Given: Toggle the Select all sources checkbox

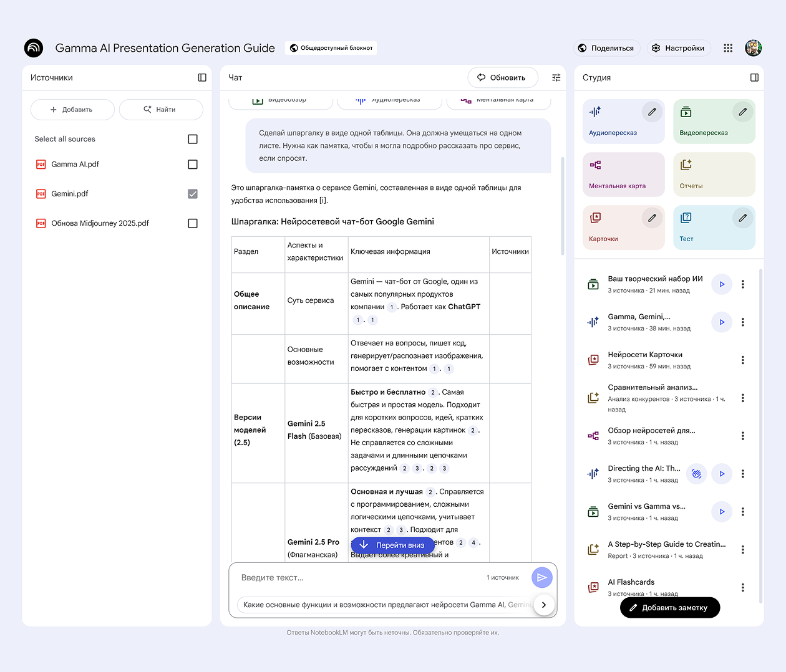Looking at the screenshot, I should point(193,139).
